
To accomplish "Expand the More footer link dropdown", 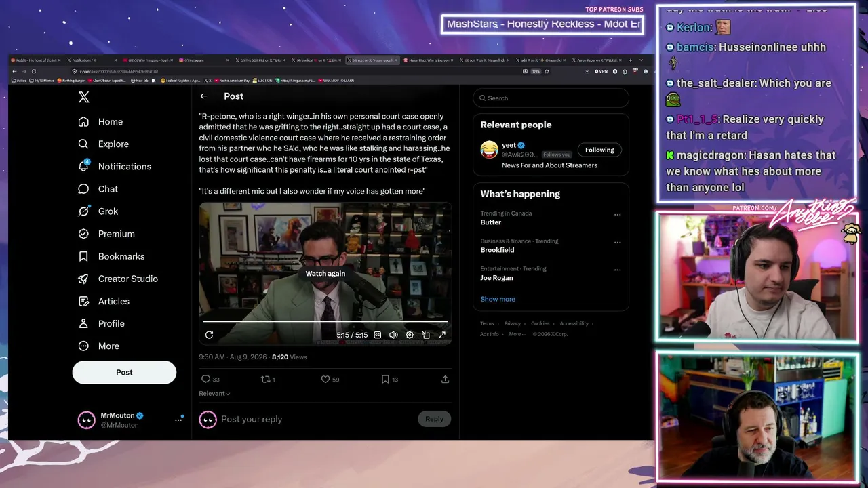I will 517,334.
